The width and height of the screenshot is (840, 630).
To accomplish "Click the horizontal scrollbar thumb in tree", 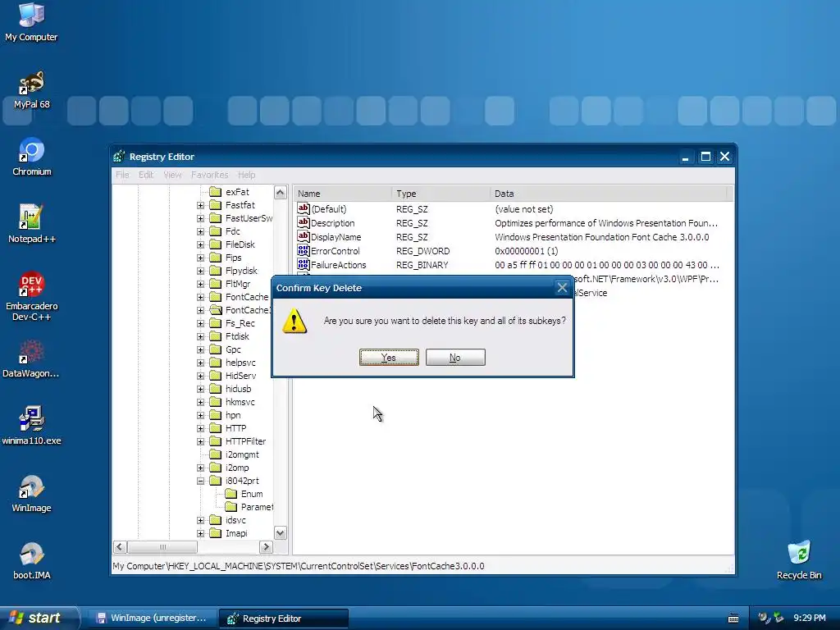I will [x=163, y=547].
